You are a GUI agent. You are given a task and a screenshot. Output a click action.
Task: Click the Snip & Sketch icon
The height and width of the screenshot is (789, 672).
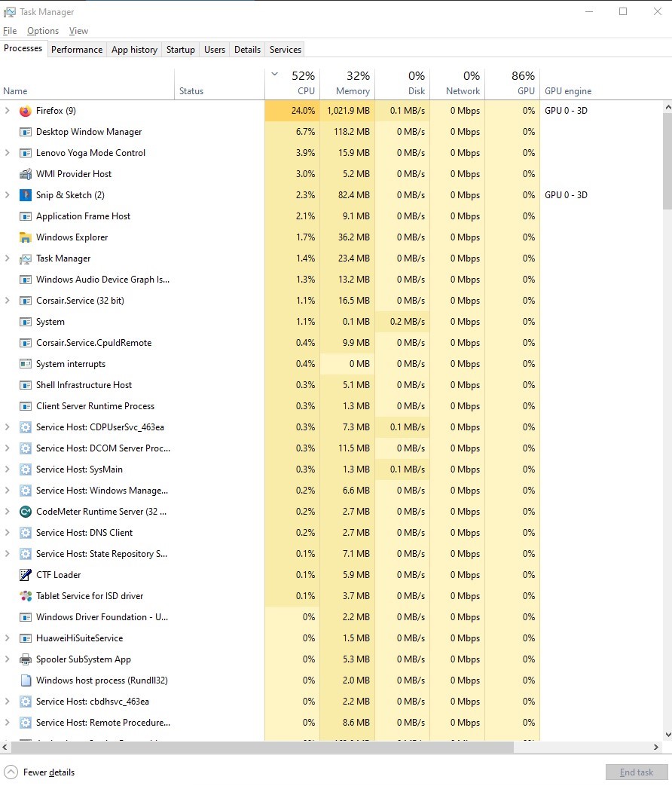25,195
